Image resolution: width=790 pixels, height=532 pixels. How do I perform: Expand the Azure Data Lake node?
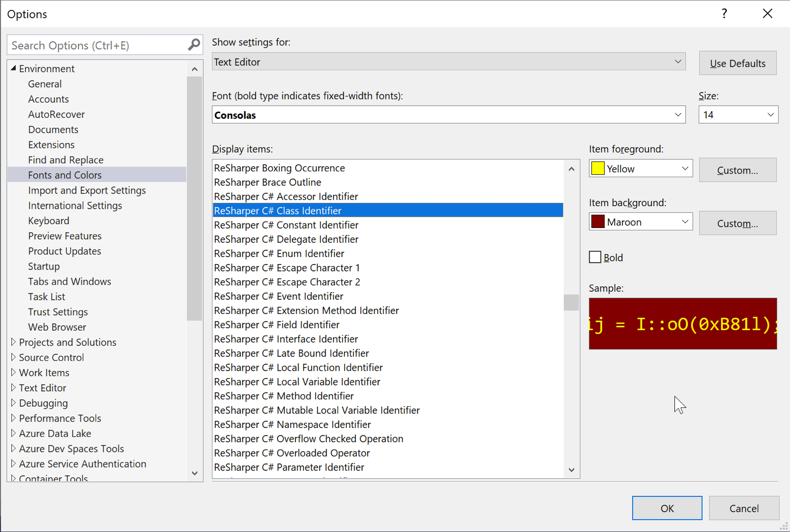pos(13,433)
